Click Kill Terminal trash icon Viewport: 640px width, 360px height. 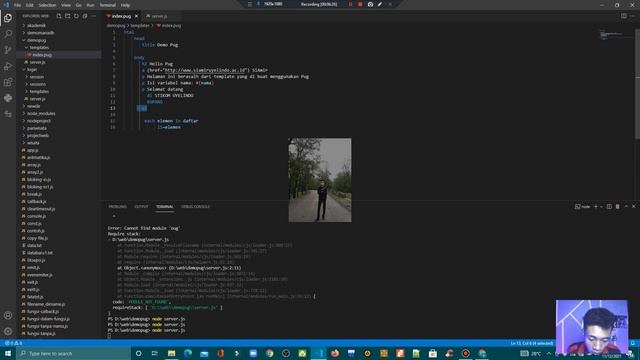[618, 207]
